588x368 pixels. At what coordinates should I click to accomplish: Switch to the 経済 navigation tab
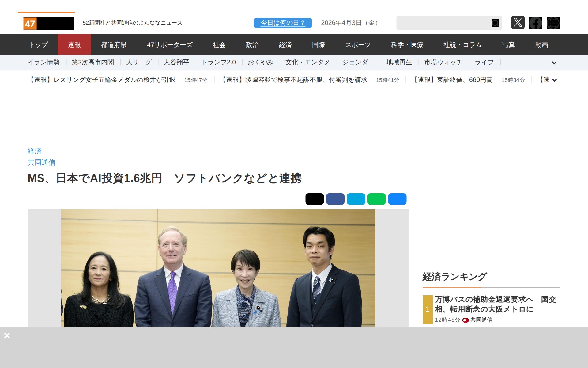tap(285, 44)
